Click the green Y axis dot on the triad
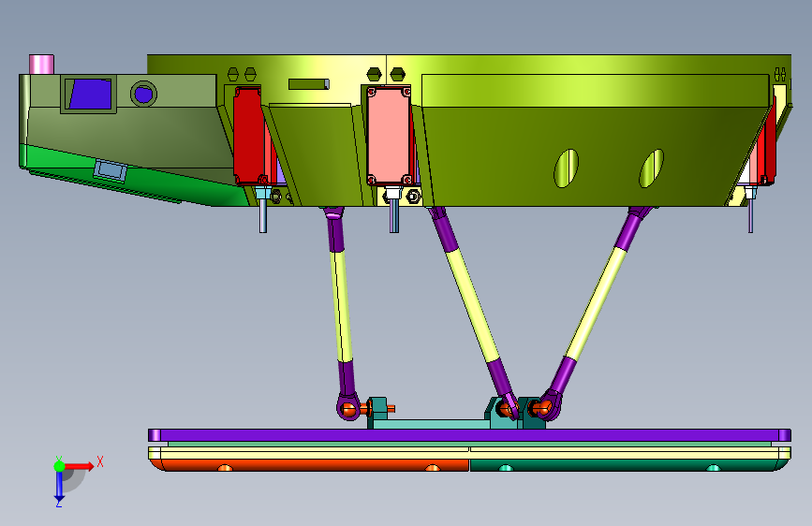The width and height of the screenshot is (812, 526). tap(59, 466)
